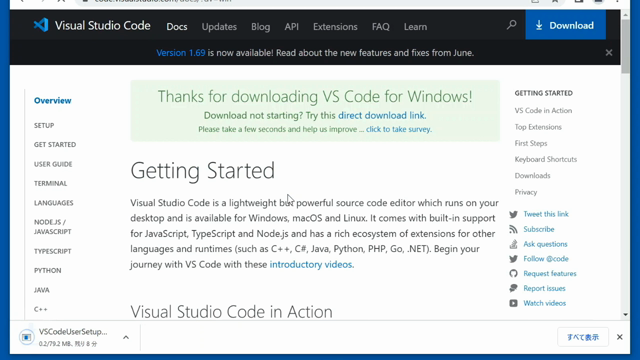Expand the TERMINAL sidebar section
Screen dimensions: 640x360
pos(50,183)
